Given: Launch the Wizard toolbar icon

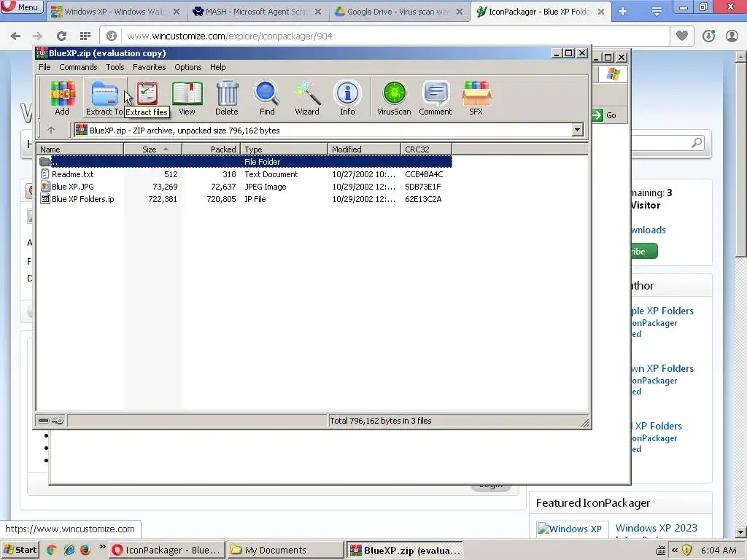Looking at the screenshot, I should pyautogui.click(x=307, y=98).
